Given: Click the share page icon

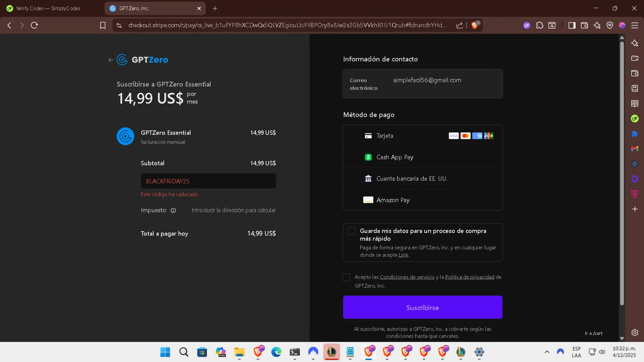Looking at the screenshot, I should point(459,25).
